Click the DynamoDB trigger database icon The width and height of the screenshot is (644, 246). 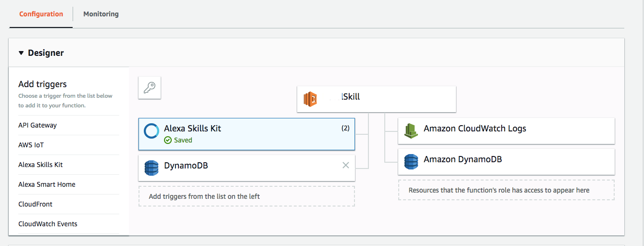click(x=152, y=168)
